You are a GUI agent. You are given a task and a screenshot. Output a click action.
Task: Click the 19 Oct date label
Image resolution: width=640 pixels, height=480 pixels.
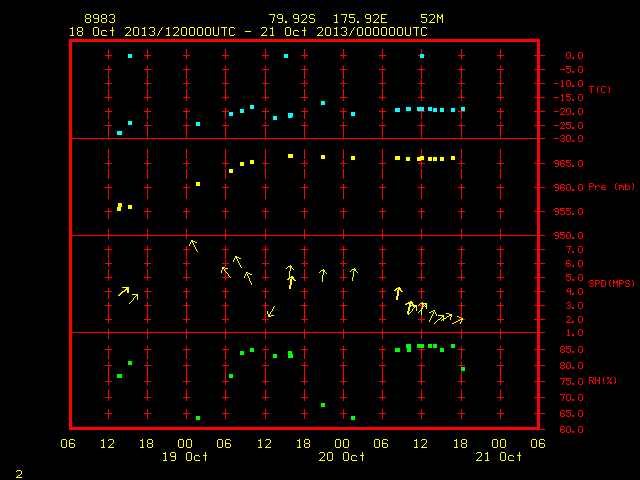point(185,457)
